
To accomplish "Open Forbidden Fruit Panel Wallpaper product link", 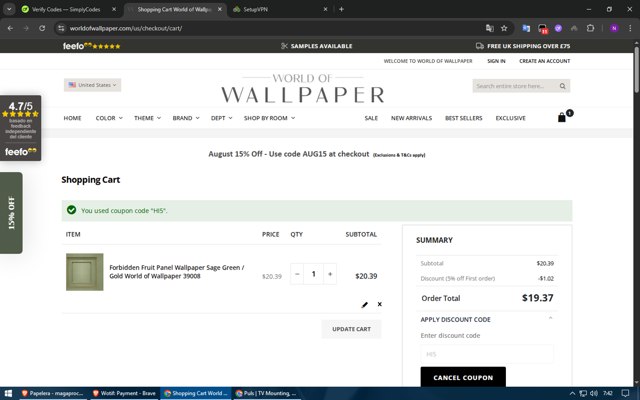I will pyautogui.click(x=177, y=272).
